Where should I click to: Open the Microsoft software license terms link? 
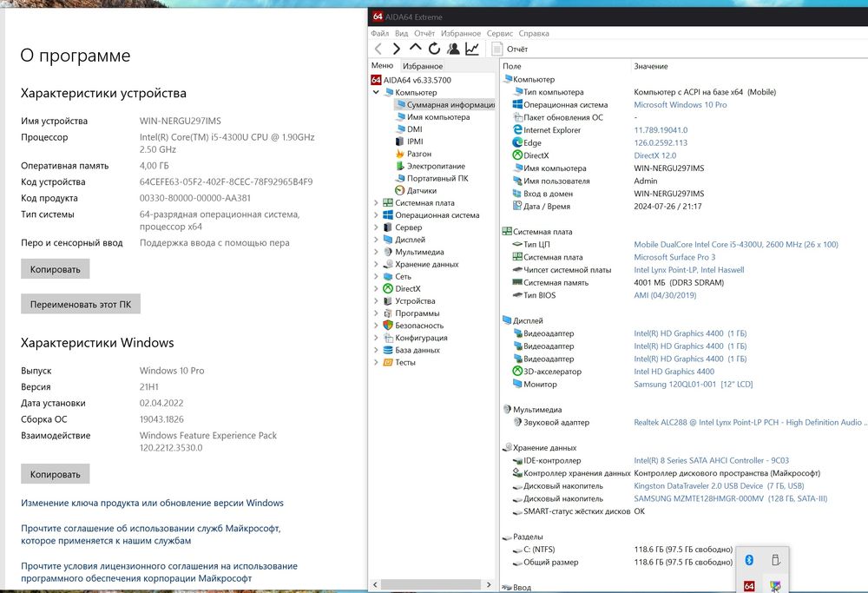[159, 572]
